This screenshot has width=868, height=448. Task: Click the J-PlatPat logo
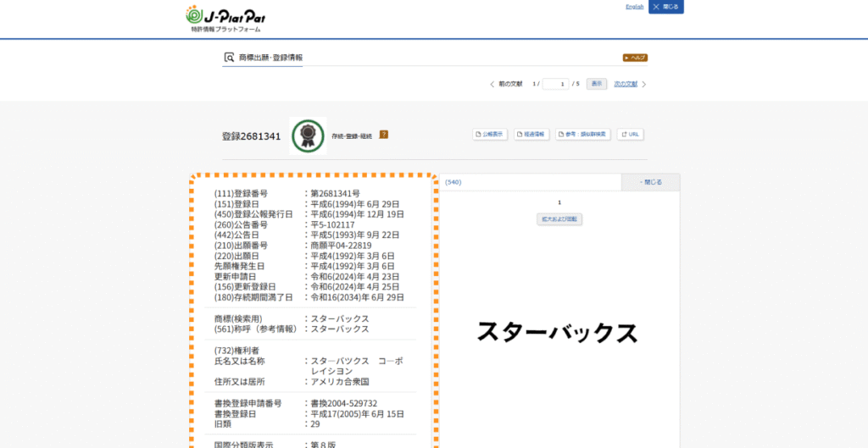225,17
